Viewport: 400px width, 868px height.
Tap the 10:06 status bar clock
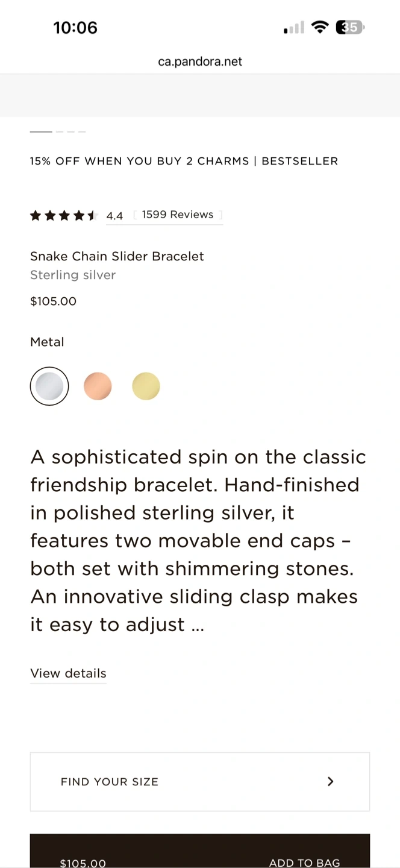[75, 28]
